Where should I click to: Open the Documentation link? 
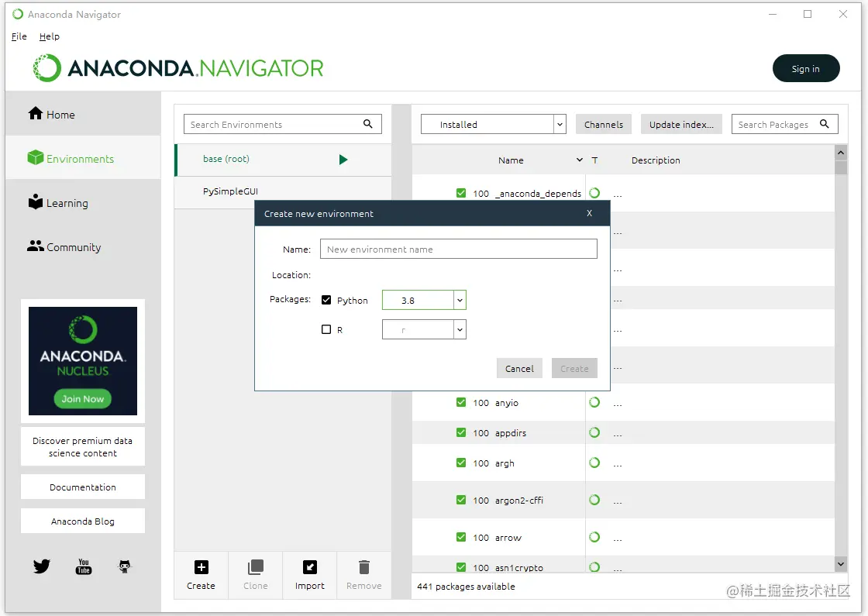(83, 487)
